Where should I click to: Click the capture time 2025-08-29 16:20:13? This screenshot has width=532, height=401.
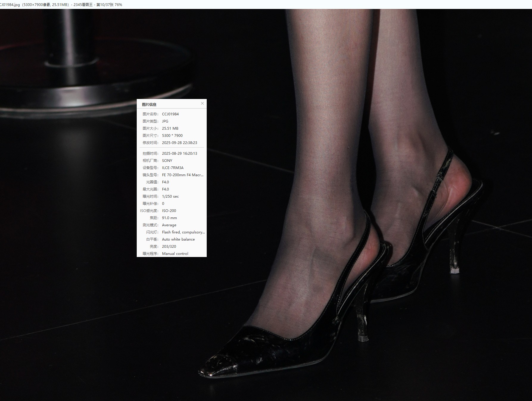coord(179,154)
